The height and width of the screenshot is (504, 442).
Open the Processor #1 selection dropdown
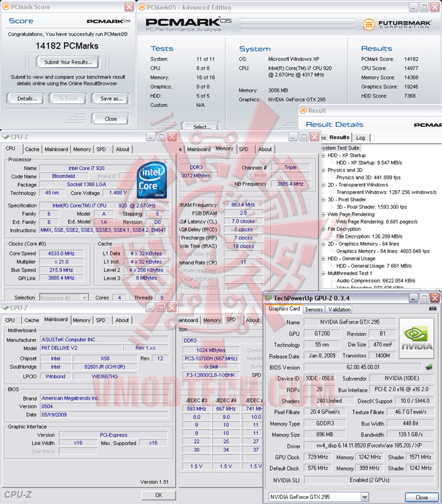point(85,298)
